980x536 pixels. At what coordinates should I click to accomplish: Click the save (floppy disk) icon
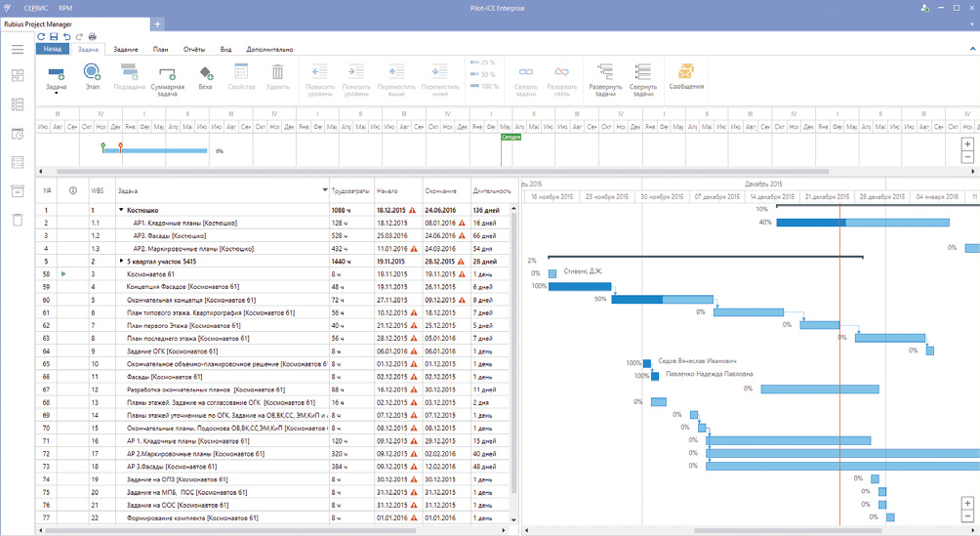[54, 37]
